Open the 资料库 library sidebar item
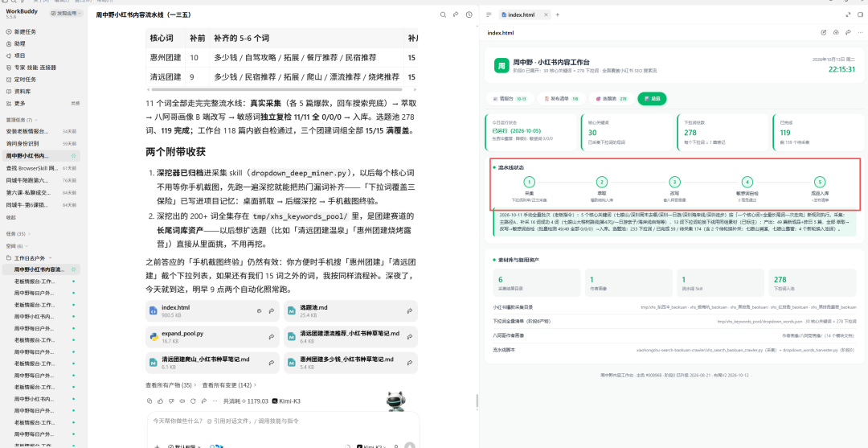This screenshot has width=868, height=448. coord(23,92)
